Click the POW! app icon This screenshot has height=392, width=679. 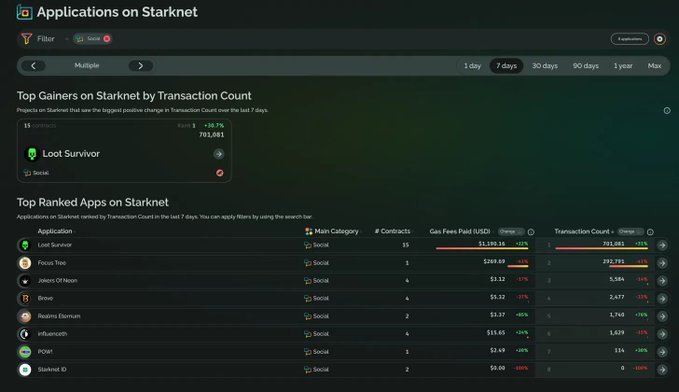(x=25, y=352)
